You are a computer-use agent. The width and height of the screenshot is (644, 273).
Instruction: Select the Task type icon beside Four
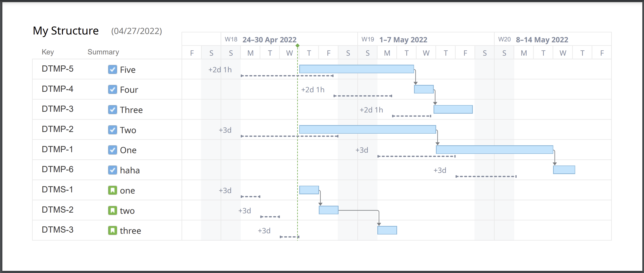[x=112, y=89]
